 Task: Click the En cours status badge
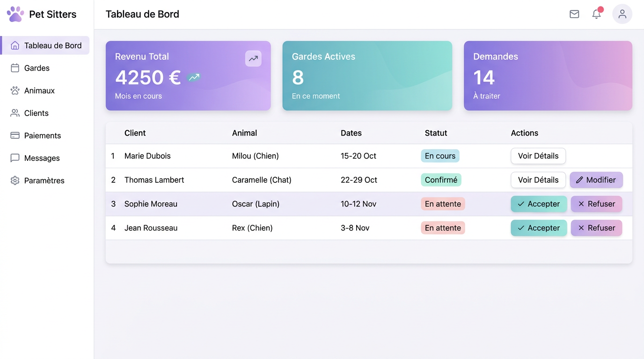click(x=440, y=156)
